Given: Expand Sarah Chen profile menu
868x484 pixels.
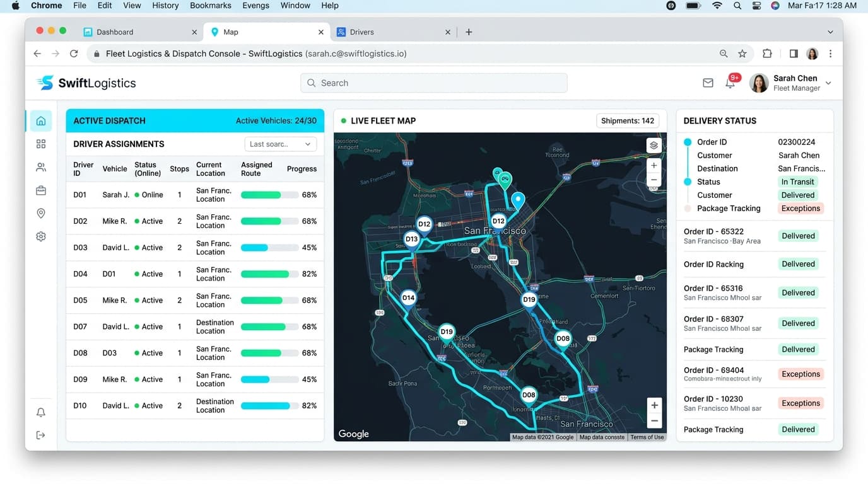Looking at the screenshot, I should [x=828, y=83].
